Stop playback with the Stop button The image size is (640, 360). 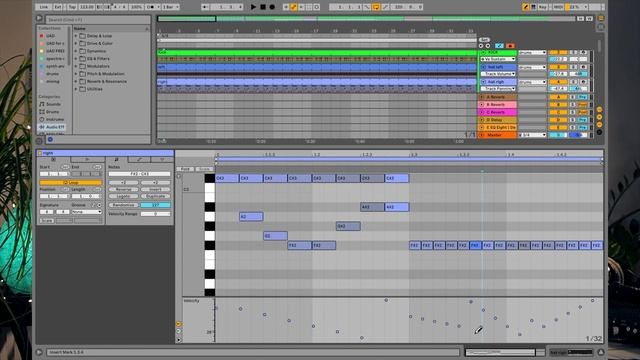pos(263,7)
